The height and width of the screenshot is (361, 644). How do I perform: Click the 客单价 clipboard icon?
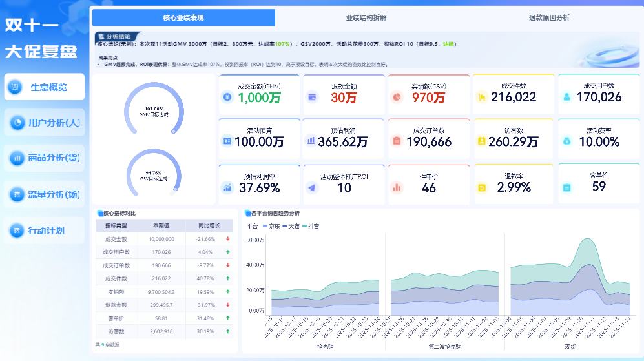tap(566, 188)
